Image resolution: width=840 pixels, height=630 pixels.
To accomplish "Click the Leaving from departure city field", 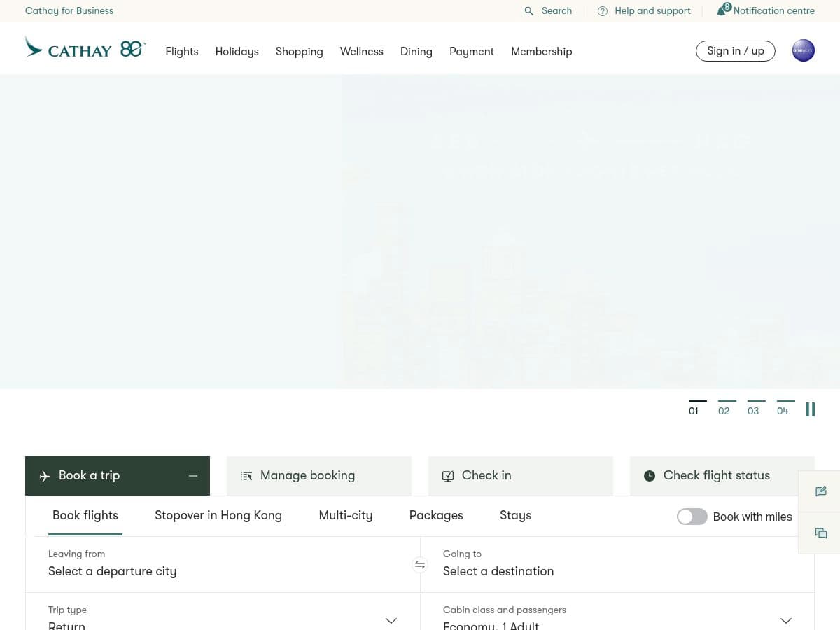I will [112, 571].
